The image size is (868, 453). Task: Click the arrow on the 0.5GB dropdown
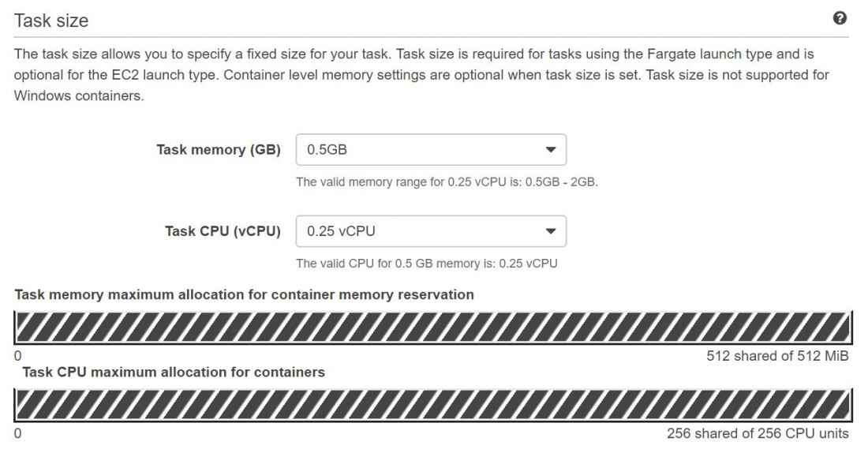[x=551, y=150]
